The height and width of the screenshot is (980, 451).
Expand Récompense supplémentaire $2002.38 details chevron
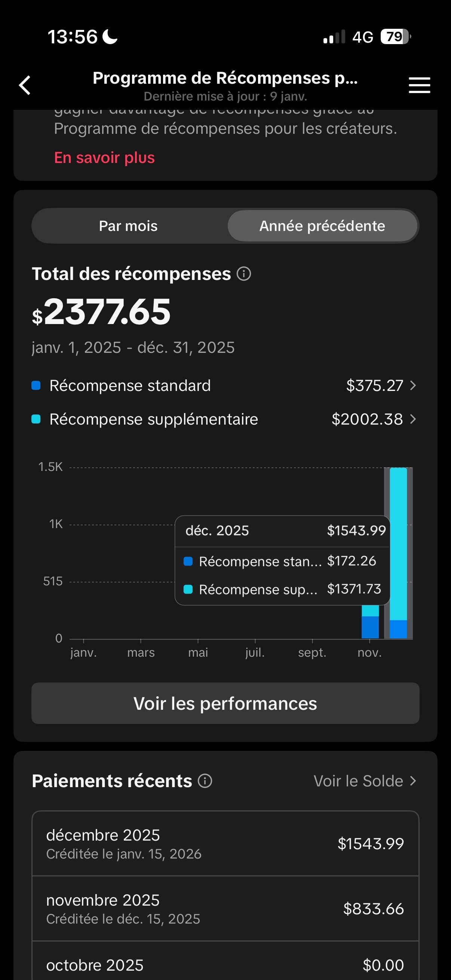[413, 419]
